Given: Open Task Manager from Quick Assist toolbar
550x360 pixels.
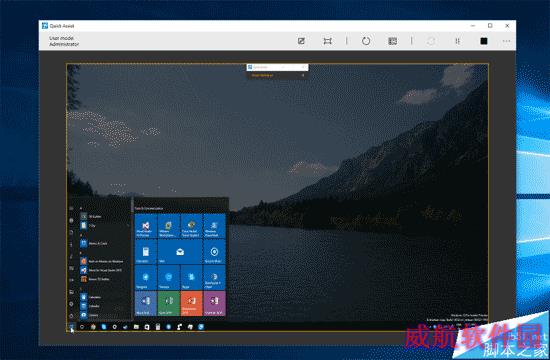Looking at the screenshot, I should point(393,41).
